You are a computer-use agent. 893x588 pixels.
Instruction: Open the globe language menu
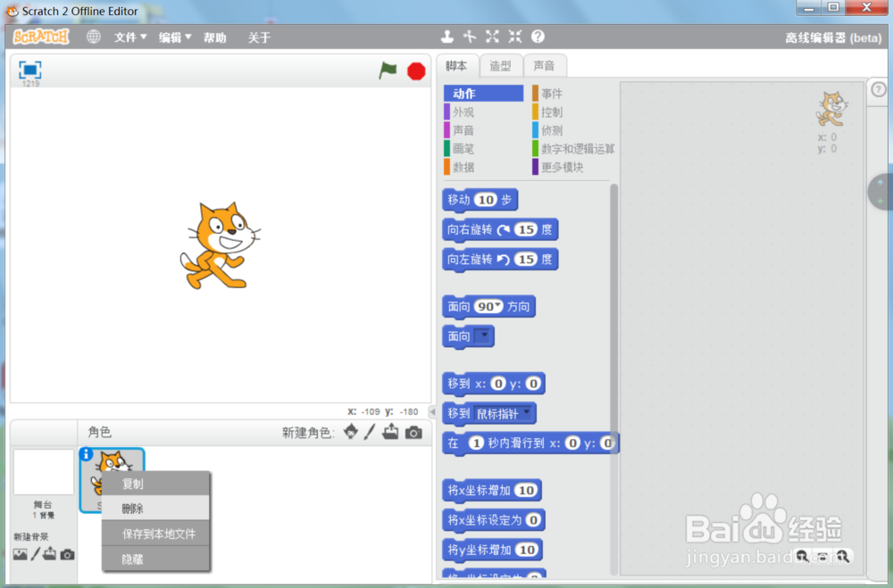click(x=94, y=37)
